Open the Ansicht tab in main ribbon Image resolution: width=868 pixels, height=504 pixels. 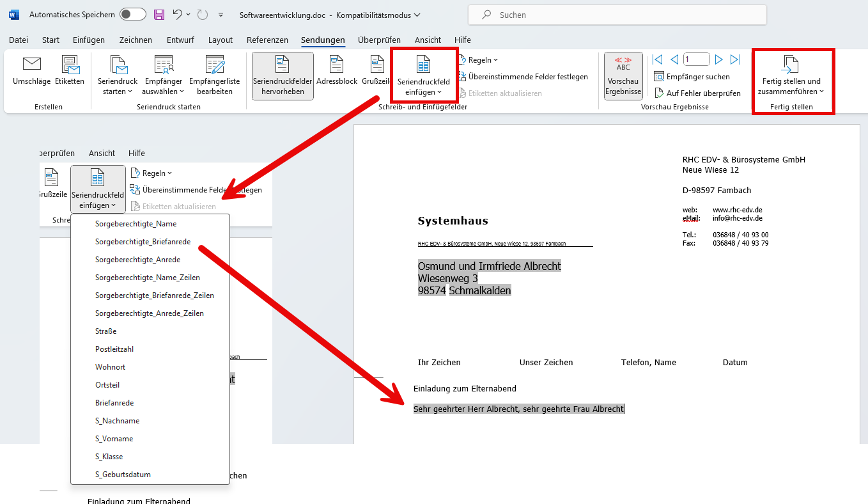coord(428,40)
